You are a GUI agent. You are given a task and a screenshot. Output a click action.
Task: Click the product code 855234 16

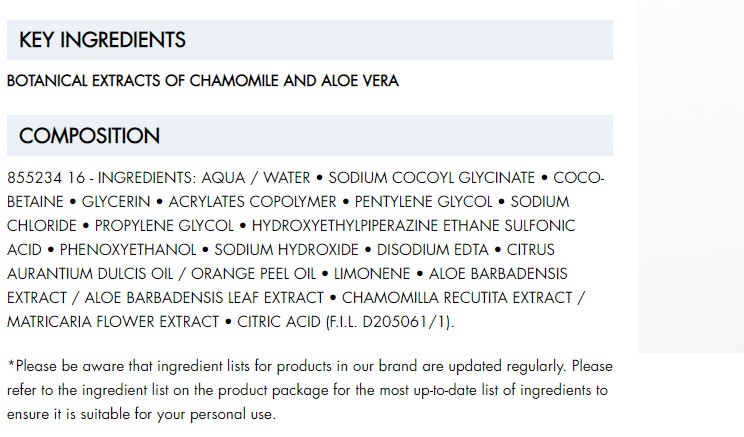click(46, 178)
